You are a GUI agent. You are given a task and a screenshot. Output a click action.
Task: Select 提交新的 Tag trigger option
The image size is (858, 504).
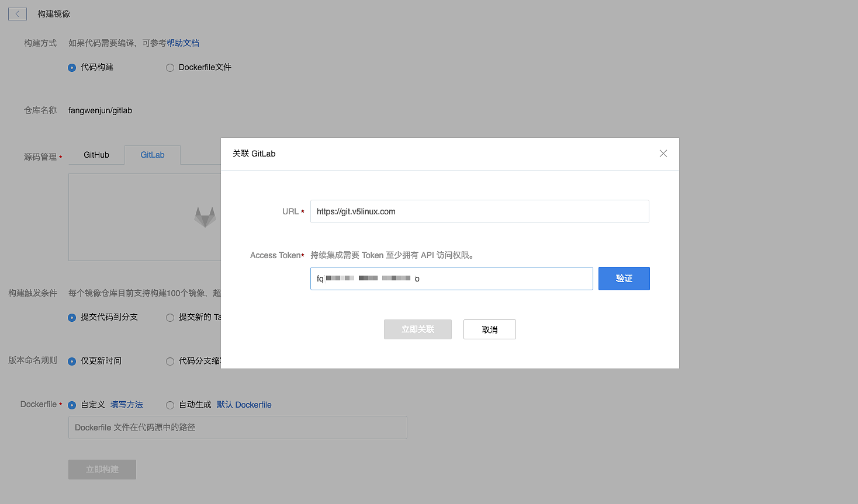tap(170, 318)
